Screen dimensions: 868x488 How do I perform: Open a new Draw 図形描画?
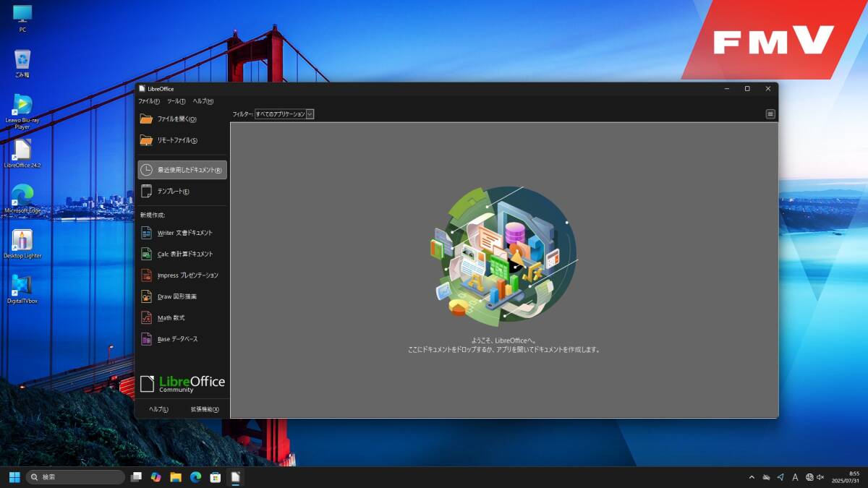pyautogui.click(x=176, y=296)
